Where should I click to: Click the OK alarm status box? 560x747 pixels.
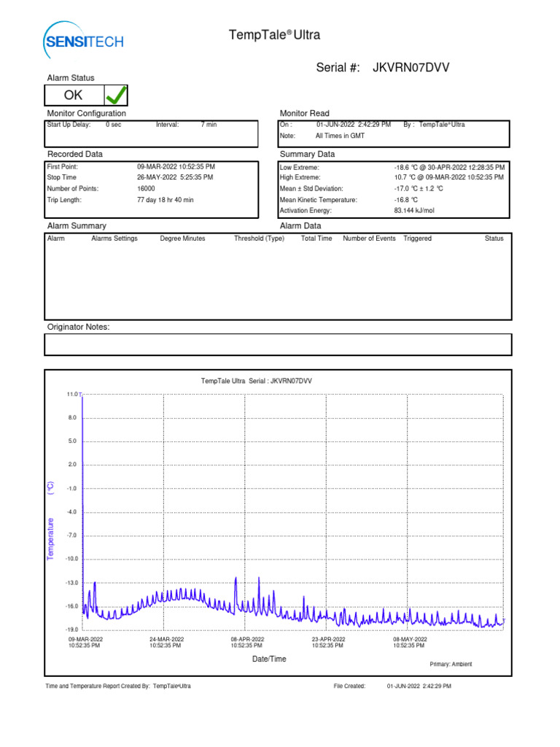[x=74, y=96]
